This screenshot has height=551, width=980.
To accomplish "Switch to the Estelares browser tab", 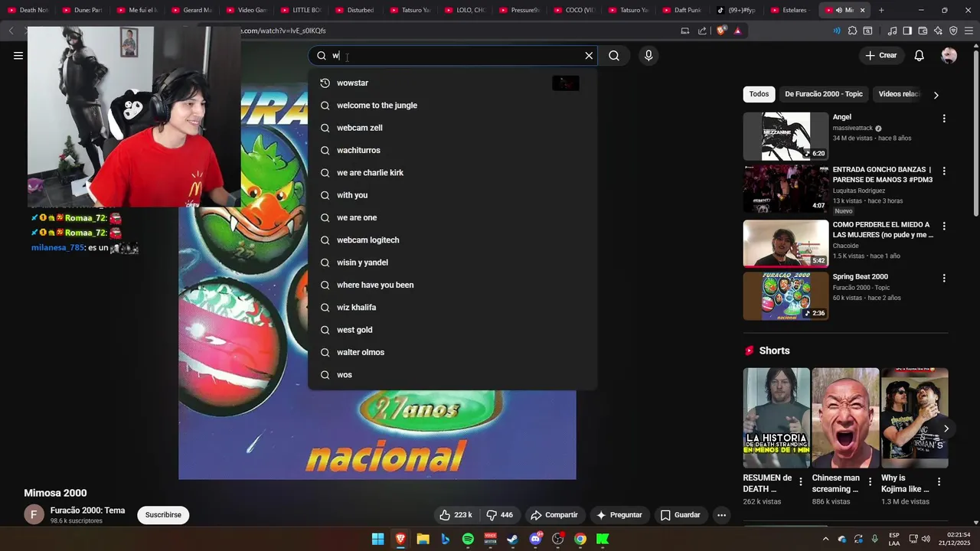I will 789,10.
